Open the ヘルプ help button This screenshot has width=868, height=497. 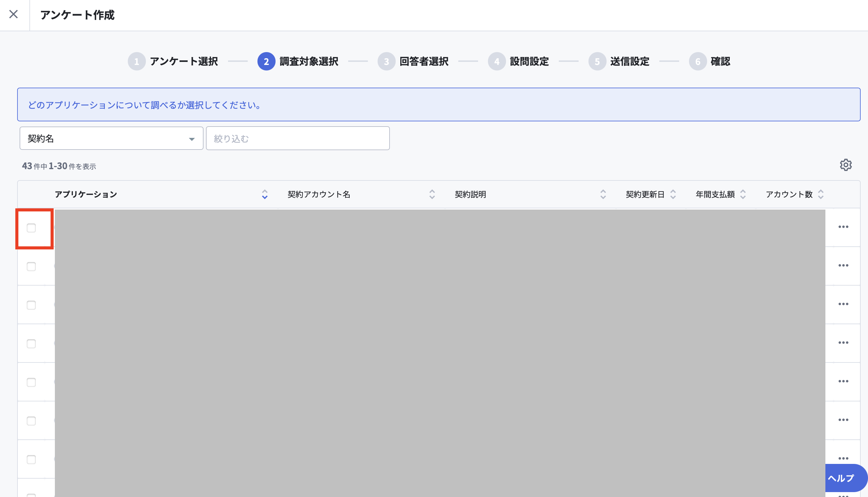(846, 478)
